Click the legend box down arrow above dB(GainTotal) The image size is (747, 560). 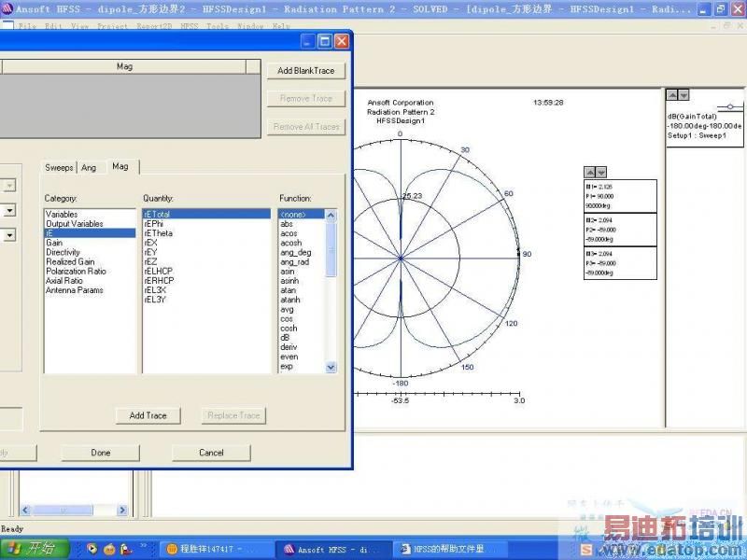click(x=684, y=95)
